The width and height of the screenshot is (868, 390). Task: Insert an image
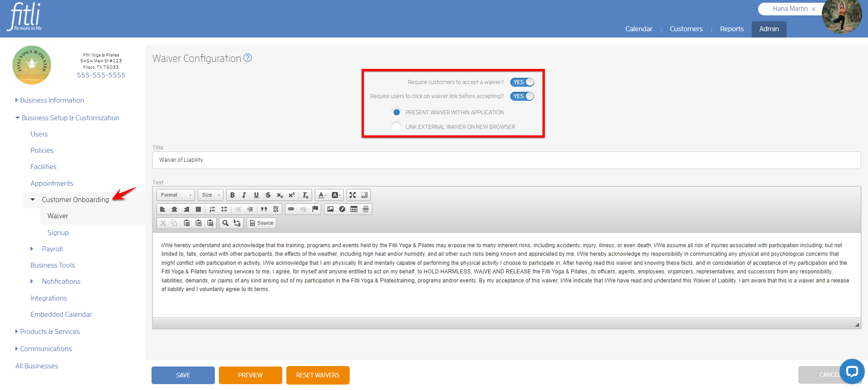(330, 209)
